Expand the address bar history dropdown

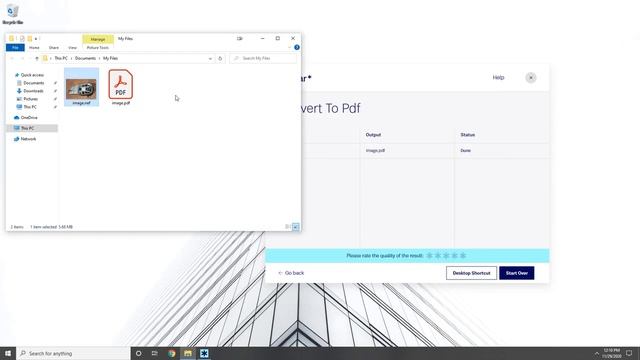pos(210,58)
